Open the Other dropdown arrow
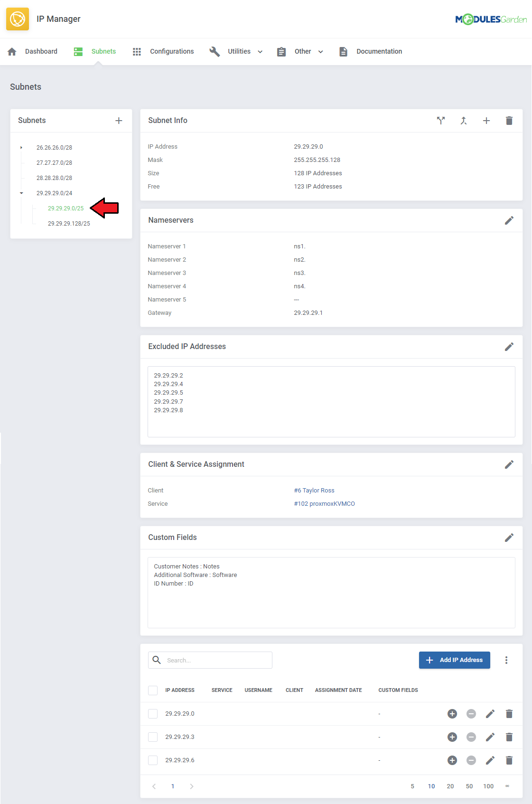 click(321, 52)
